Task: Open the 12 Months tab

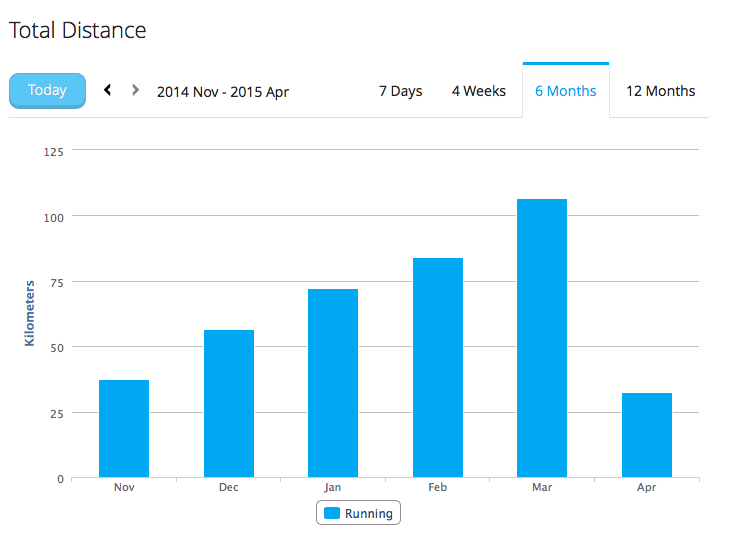Action: (660, 91)
